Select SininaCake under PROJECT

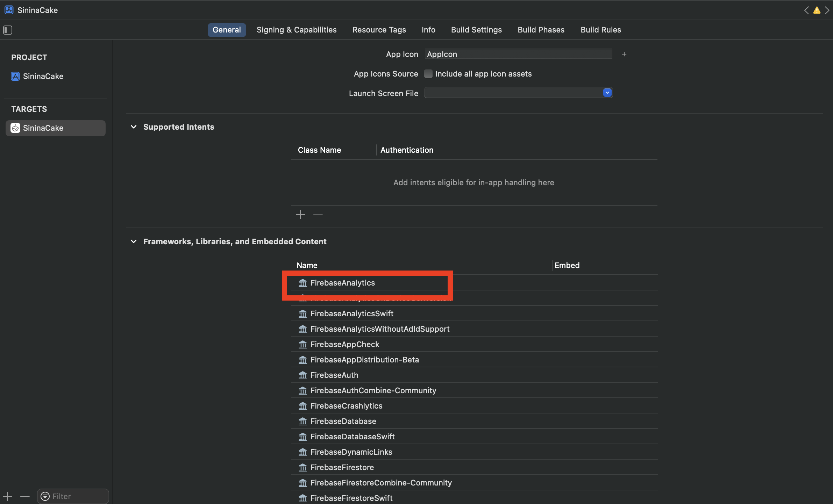point(43,76)
